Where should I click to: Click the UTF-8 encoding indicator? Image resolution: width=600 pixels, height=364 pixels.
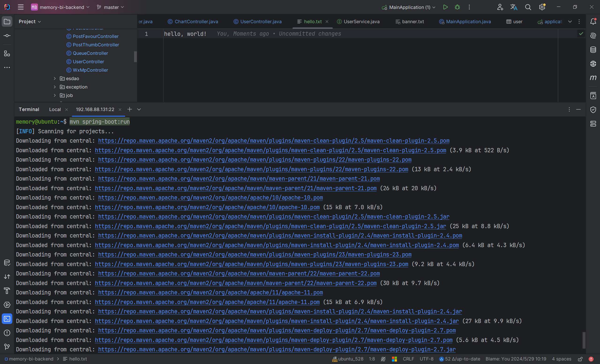[x=426, y=359]
